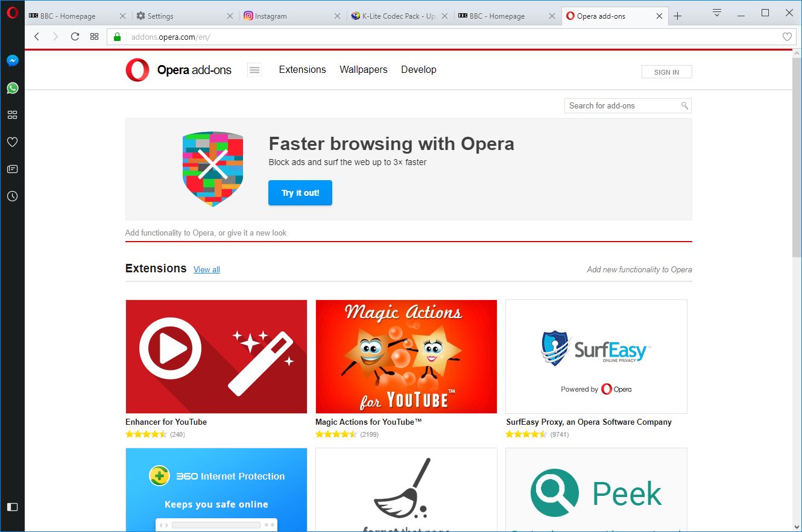Click the Magic Actions for YouTube™ title
Viewport: 802px width, 532px height.
pyautogui.click(x=368, y=422)
